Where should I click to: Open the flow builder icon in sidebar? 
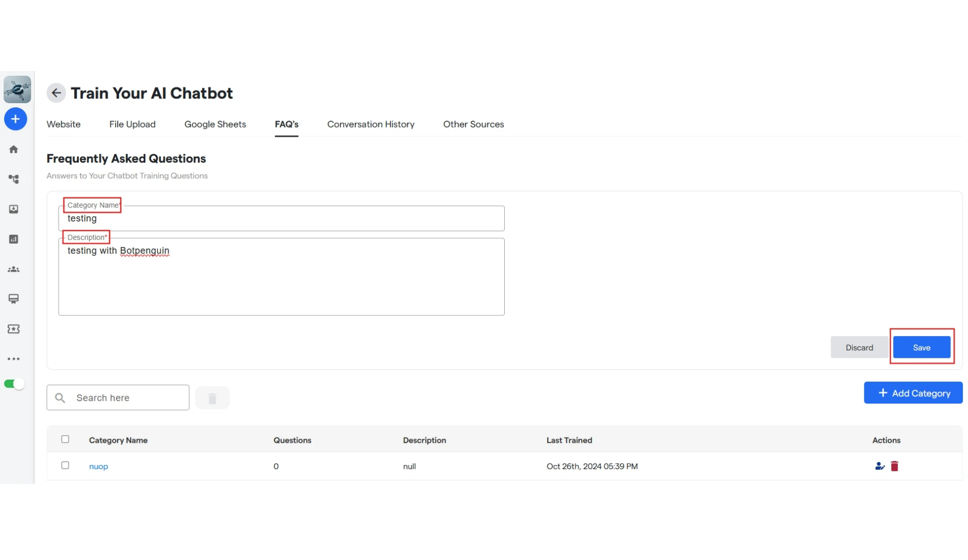click(x=14, y=179)
